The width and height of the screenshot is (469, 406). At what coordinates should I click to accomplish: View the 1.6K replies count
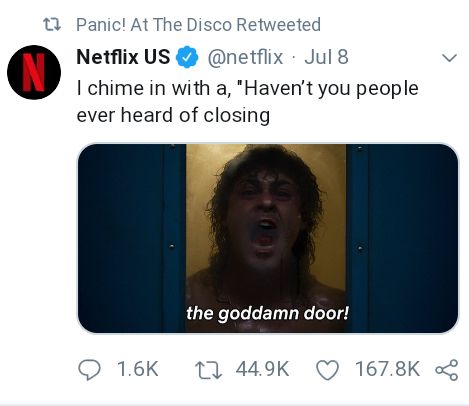click(x=138, y=369)
